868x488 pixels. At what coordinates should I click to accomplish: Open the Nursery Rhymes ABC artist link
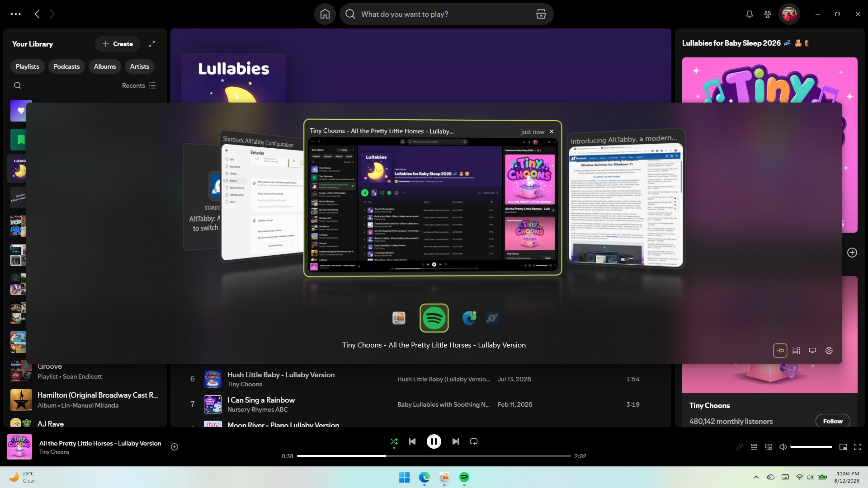point(257,409)
